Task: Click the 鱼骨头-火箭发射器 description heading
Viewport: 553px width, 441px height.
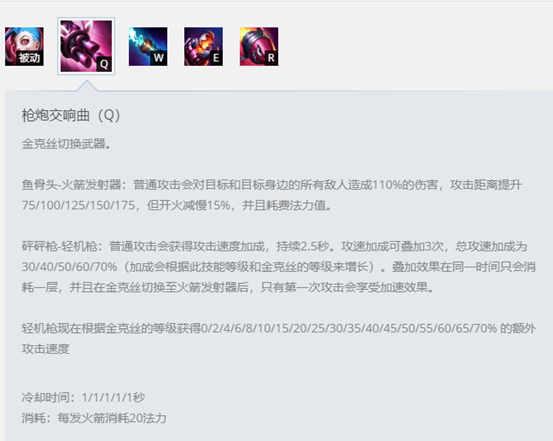Action: click(x=72, y=185)
